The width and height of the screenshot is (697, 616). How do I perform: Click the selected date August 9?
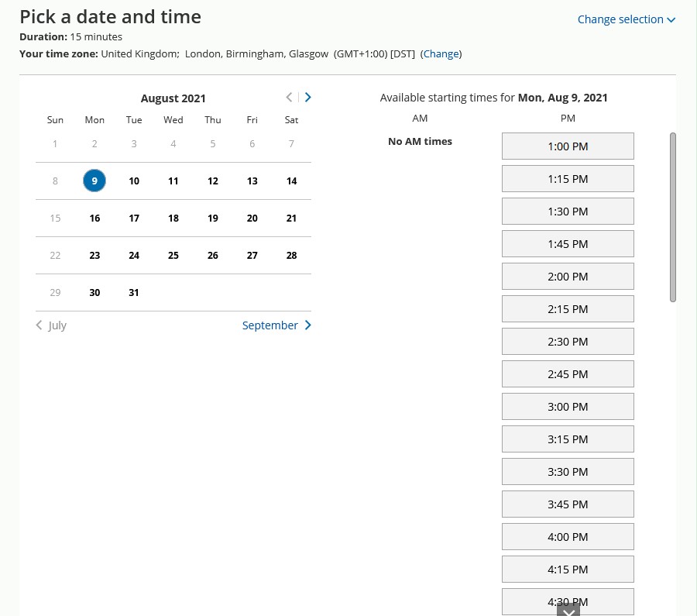pyautogui.click(x=94, y=181)
